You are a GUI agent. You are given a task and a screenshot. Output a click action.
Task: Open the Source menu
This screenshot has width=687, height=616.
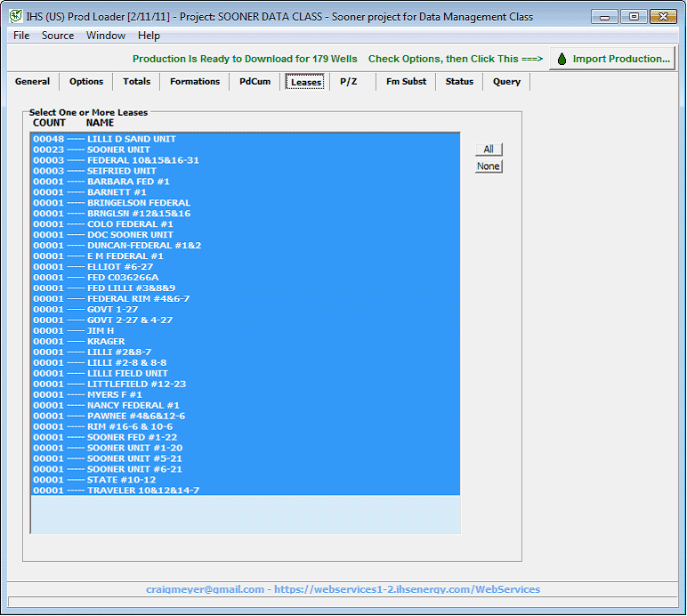58,36
